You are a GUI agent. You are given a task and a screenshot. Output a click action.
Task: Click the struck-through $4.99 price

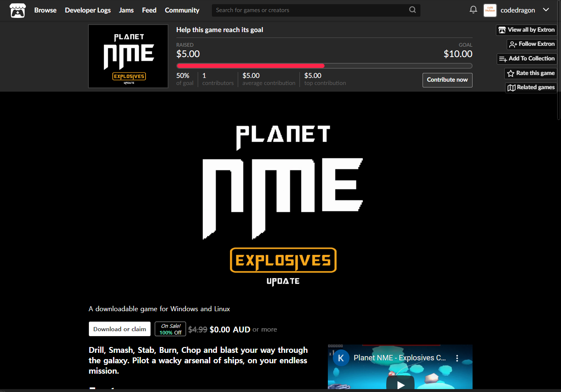tap(198, 330)
